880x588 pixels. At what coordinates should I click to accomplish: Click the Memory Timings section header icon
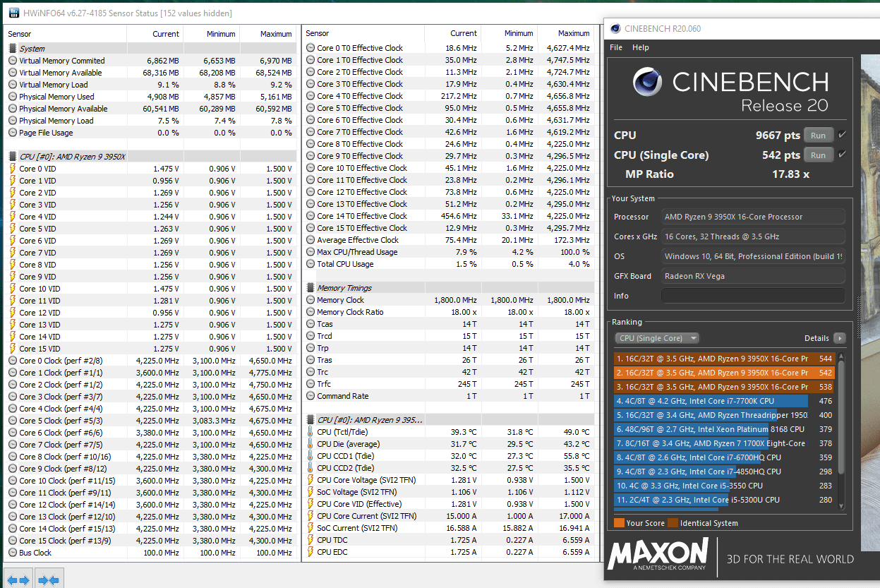(311, 288)
